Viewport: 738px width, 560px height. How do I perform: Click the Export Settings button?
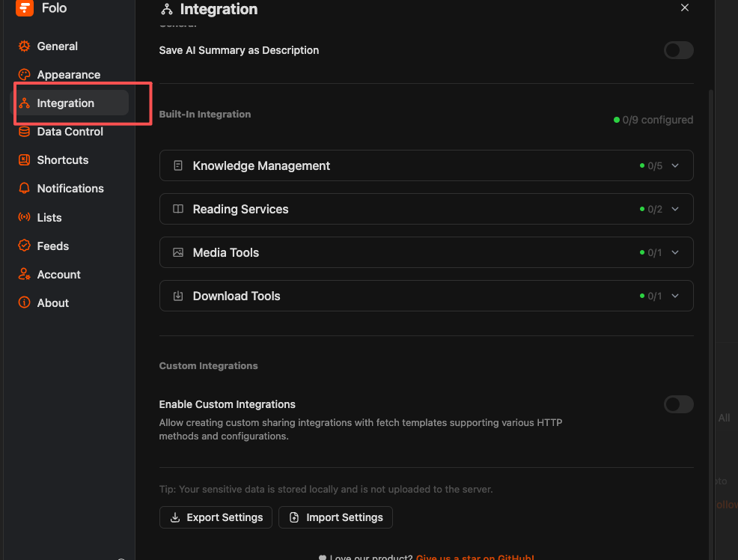[x=216, y=517]
